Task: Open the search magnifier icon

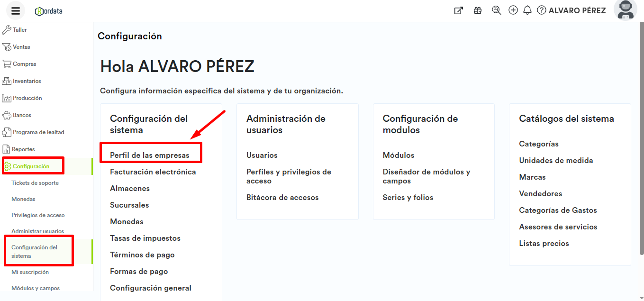Action: click(496, 10)
